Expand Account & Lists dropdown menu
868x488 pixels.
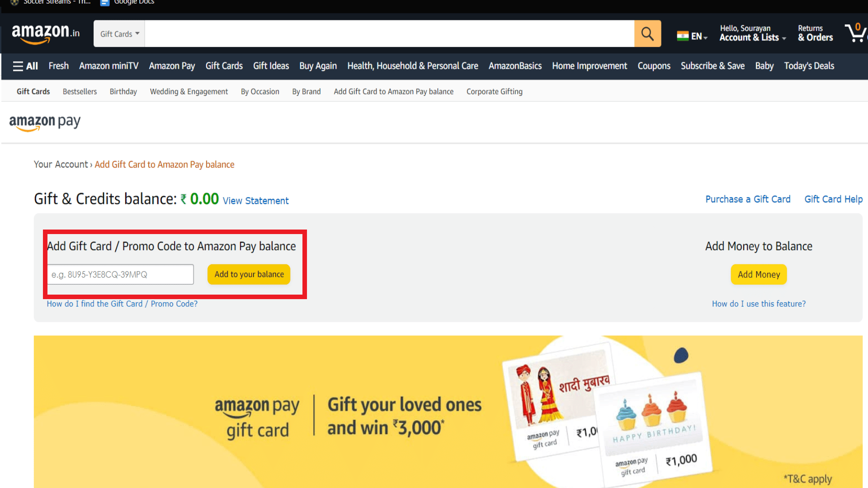[751, 33]
